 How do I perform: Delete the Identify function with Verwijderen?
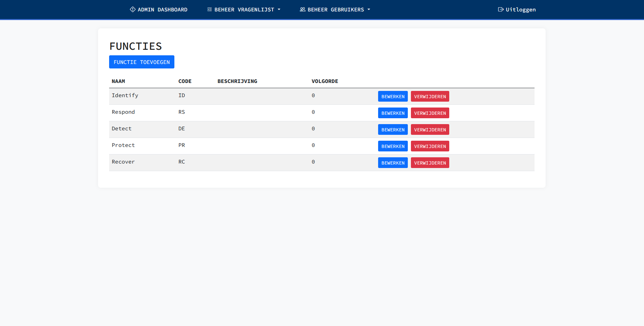pyautogui.click(x=430, y=96)
